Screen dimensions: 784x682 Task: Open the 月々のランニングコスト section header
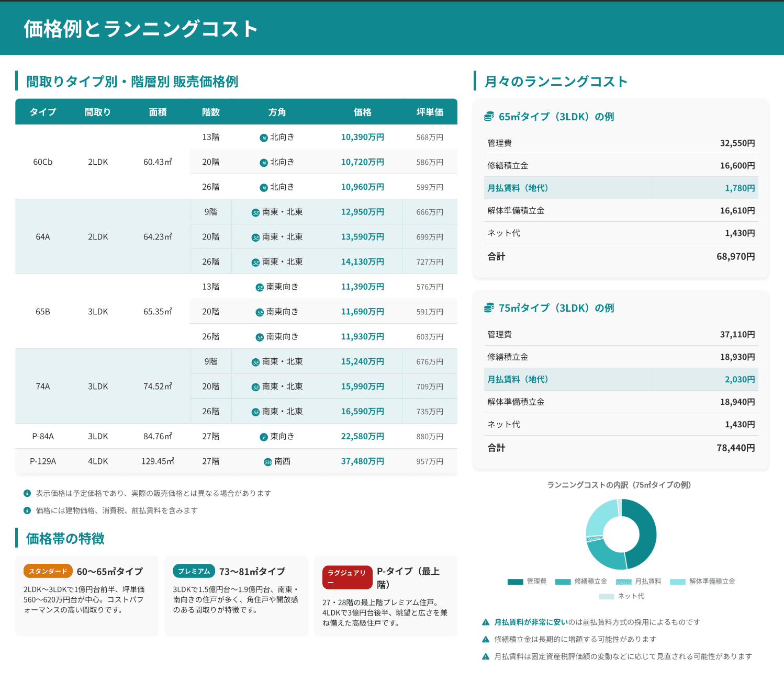coord(555,82)
